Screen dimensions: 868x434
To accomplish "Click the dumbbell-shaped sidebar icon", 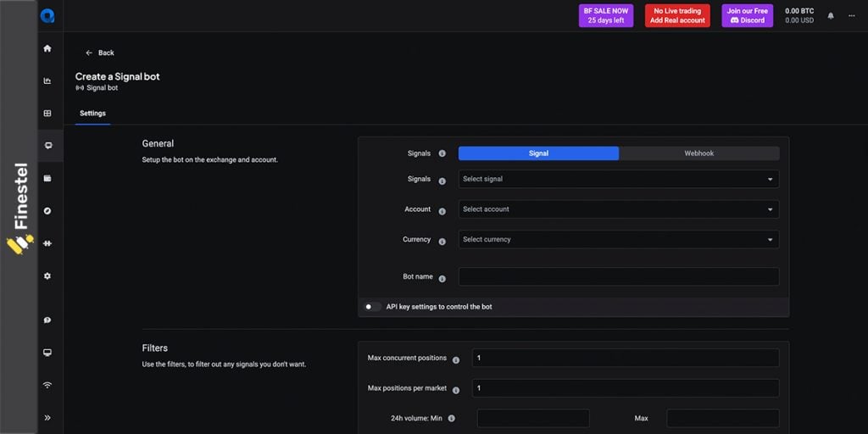I will (x=47, y=243).
